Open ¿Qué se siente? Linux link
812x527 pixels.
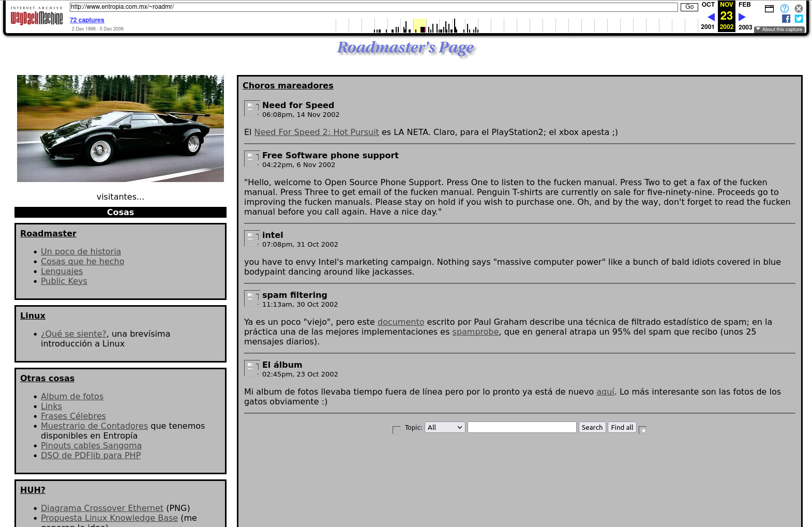73,334
